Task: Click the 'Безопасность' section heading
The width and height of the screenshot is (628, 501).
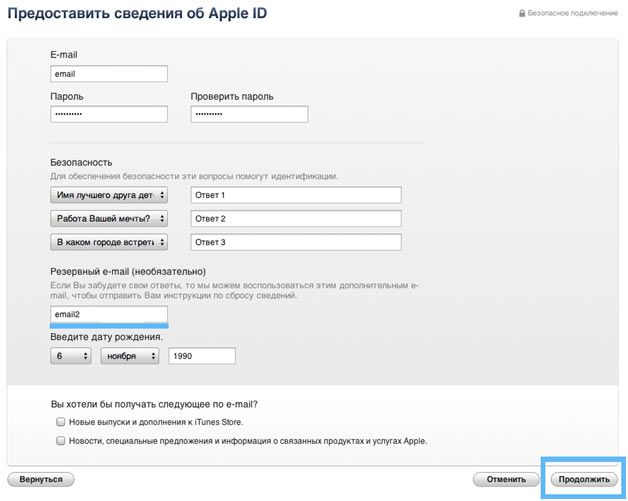Action: [x=81, y=163]
